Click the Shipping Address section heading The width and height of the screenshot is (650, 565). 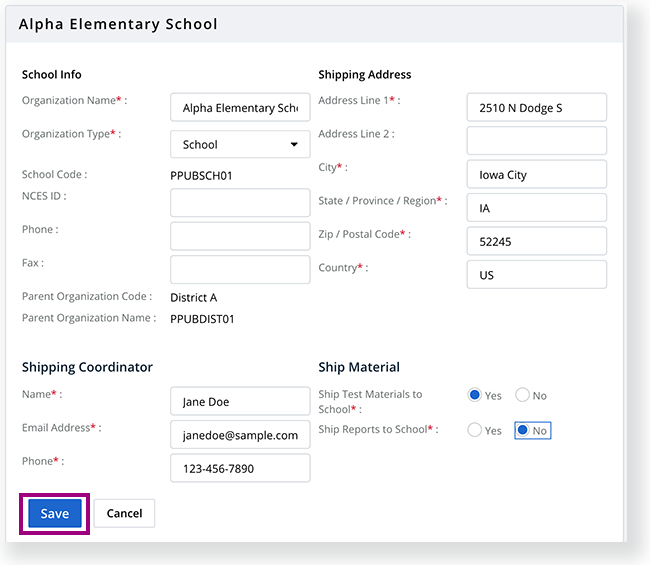[365, 75]
